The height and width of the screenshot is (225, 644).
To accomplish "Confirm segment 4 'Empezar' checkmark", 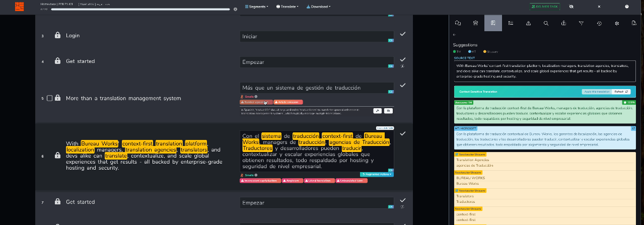I will (403, 59).
